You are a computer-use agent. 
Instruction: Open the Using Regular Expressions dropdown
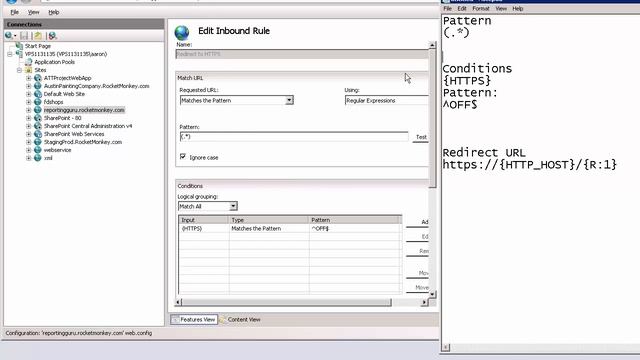click(387, 100)
